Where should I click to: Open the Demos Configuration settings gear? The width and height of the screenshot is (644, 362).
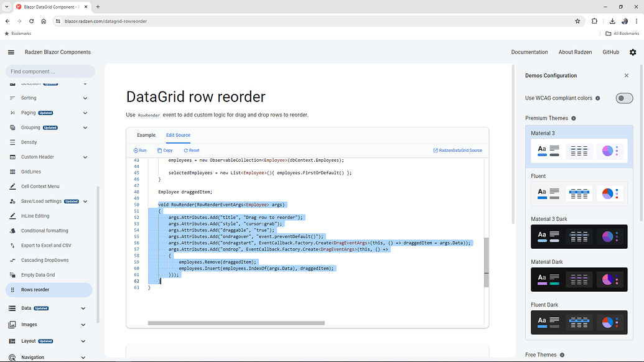coord(633,52)
